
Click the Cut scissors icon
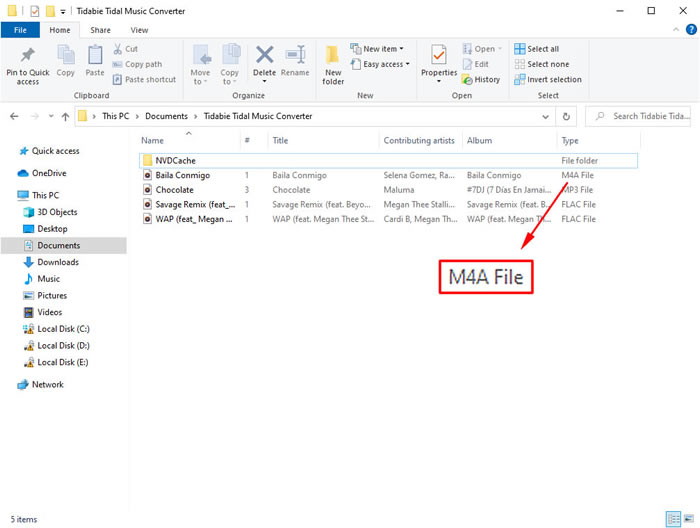click(x=117, y=49)
